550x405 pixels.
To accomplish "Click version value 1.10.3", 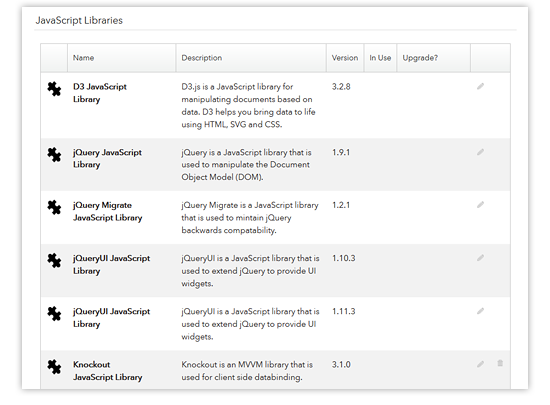I will pos(343,258).
